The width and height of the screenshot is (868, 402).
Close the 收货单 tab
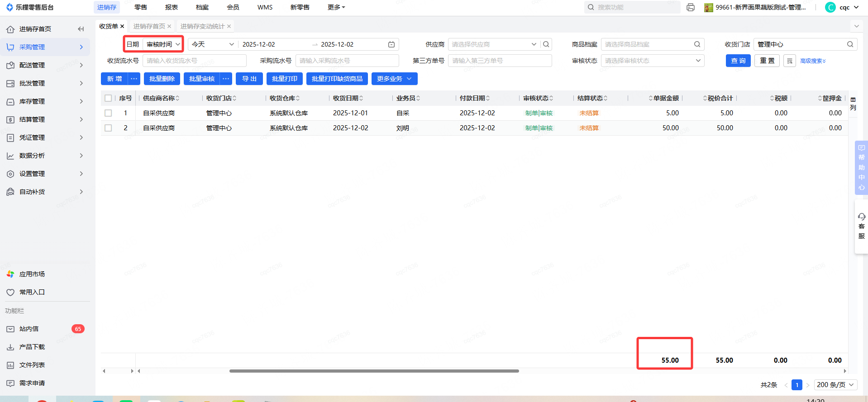coord(122,26)
